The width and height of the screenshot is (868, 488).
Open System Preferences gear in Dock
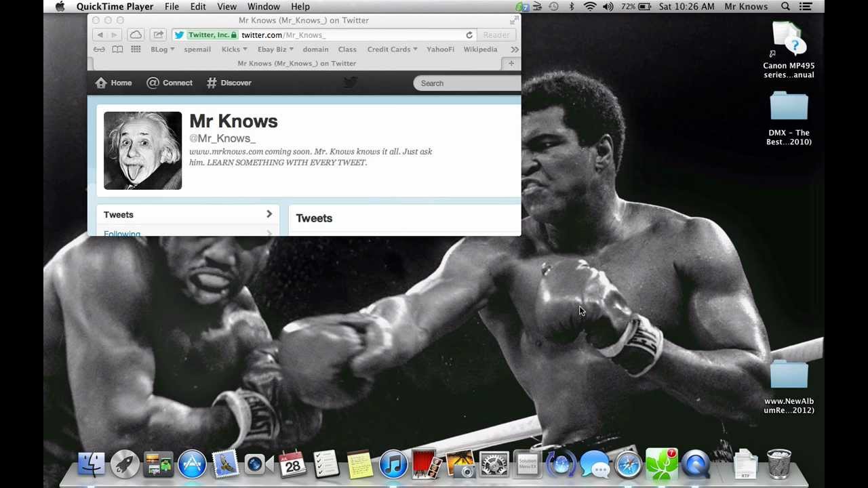click(x=494, y=464)
